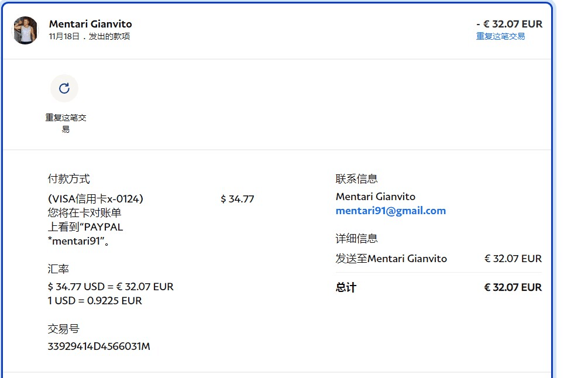Click the 付款方式 section heading
The height and width of the screenshot is (378, 588).
click(68, 179)
